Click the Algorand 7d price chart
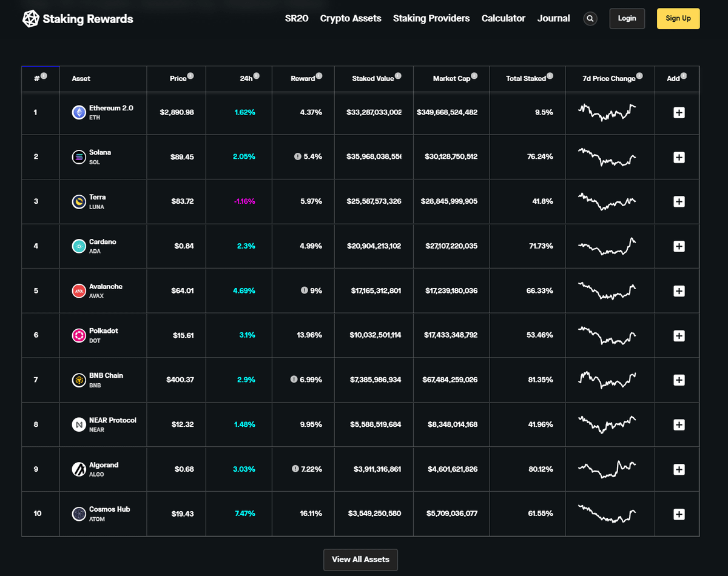The height and width of the screenshot is (576, 728). point(607,469)
